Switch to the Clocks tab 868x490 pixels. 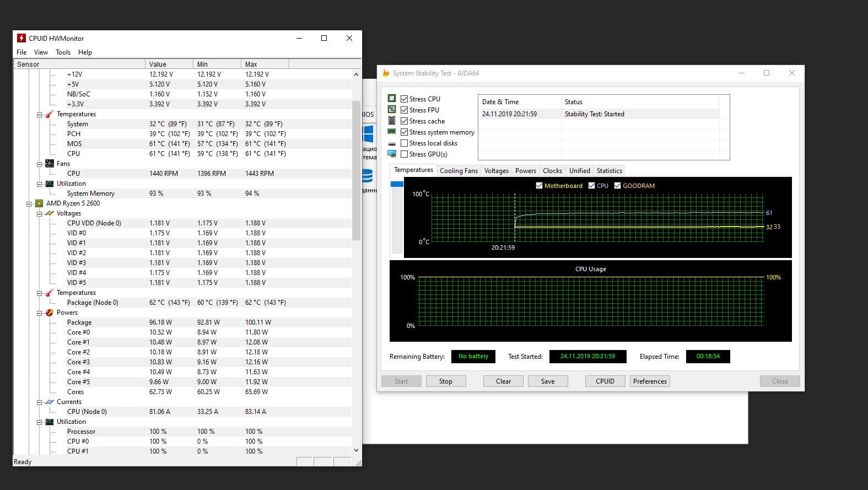point(552,171)
